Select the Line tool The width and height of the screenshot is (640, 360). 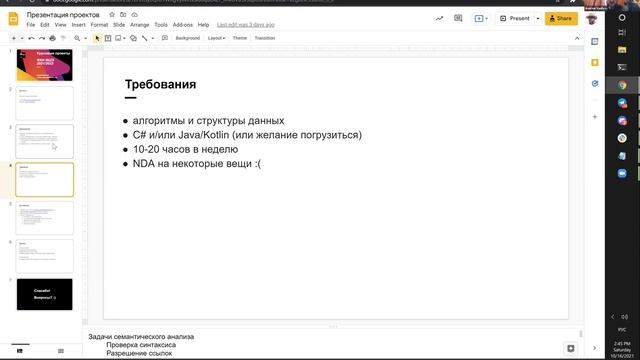pyautogui.click(x=144, y=38)
